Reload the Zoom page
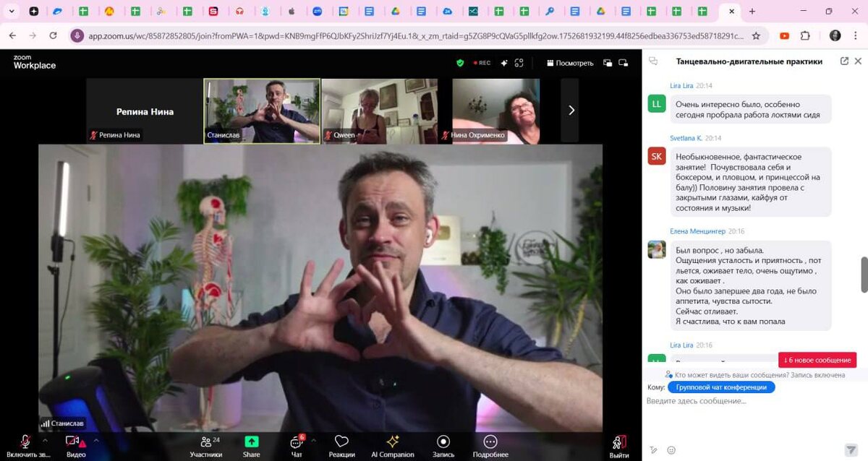Screen dimensions: 868x461 (x=53, y=35)
